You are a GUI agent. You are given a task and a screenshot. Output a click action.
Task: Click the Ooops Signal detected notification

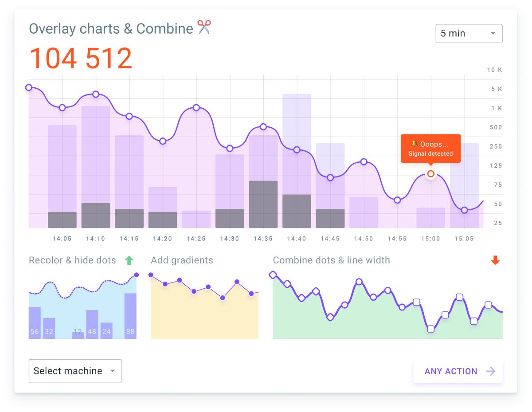pyautogui.click(x=430, y=148)
